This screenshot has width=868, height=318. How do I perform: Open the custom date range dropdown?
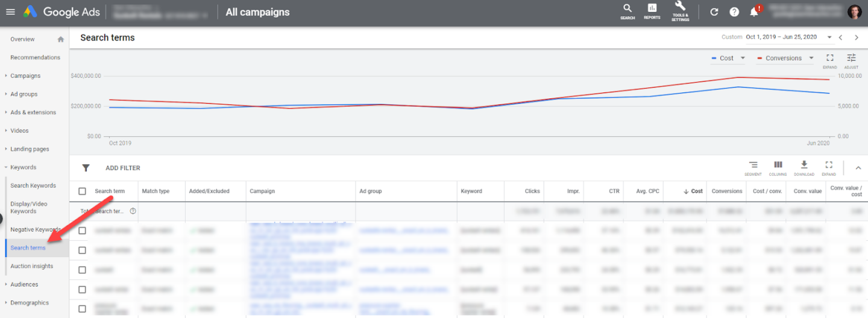click(829, 37)
